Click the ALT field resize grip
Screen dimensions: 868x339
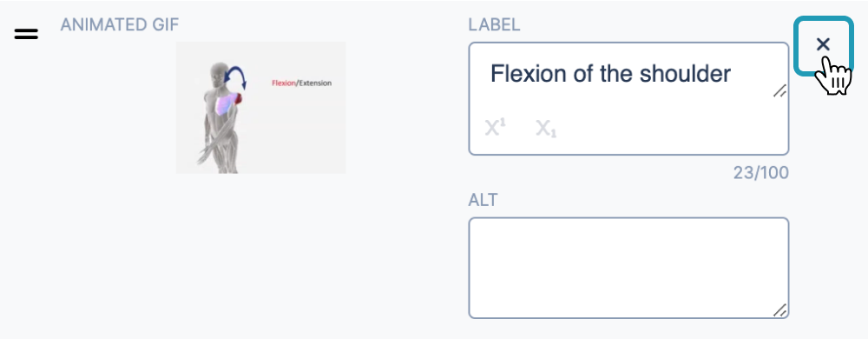coord(779,310)
